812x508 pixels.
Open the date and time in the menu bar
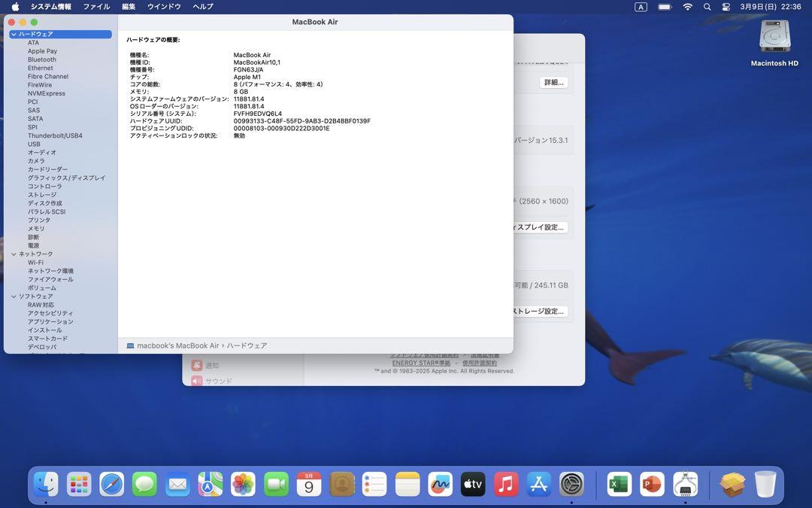770,7
